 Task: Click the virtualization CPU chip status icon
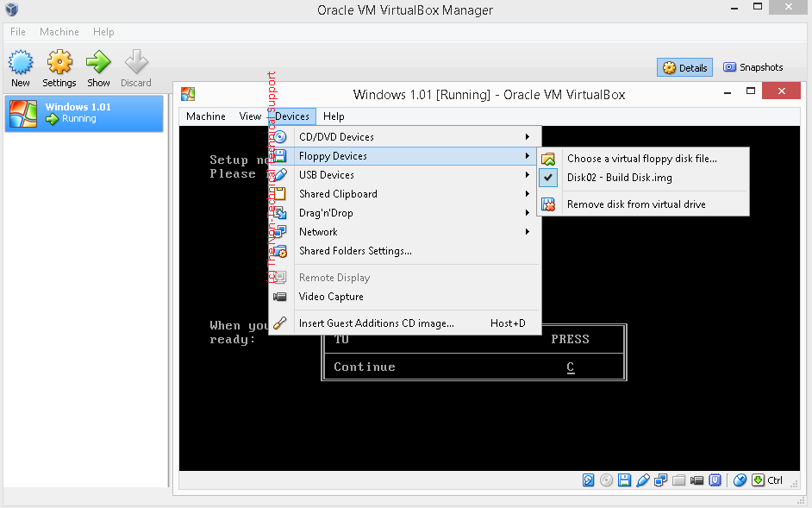[x=715, y=480]
